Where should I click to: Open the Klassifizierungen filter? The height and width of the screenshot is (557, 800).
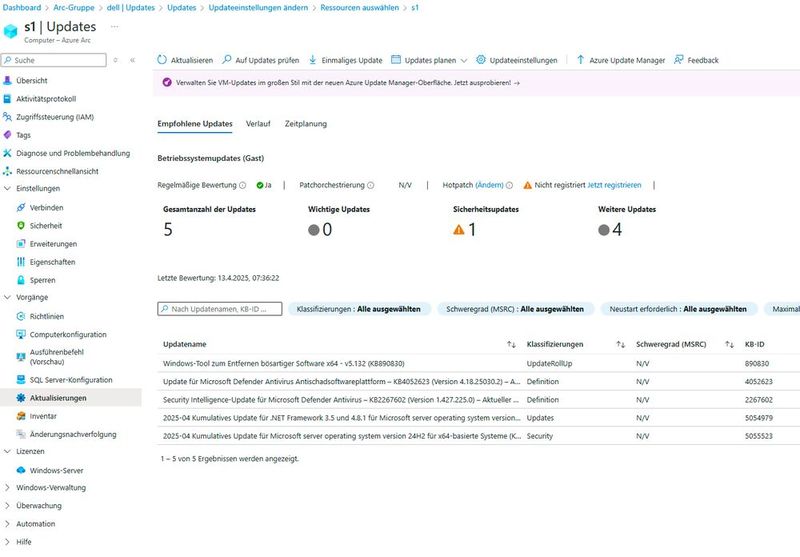click(359, 309)
